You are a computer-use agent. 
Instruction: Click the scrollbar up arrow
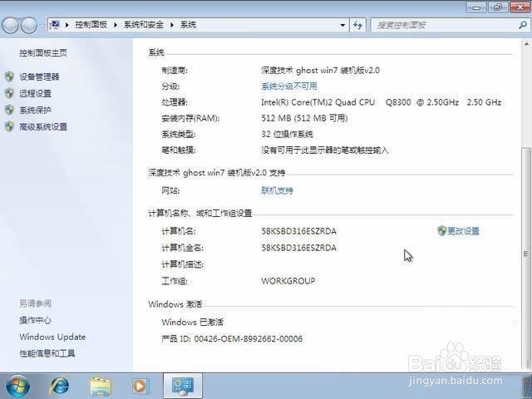click(526, 44)
